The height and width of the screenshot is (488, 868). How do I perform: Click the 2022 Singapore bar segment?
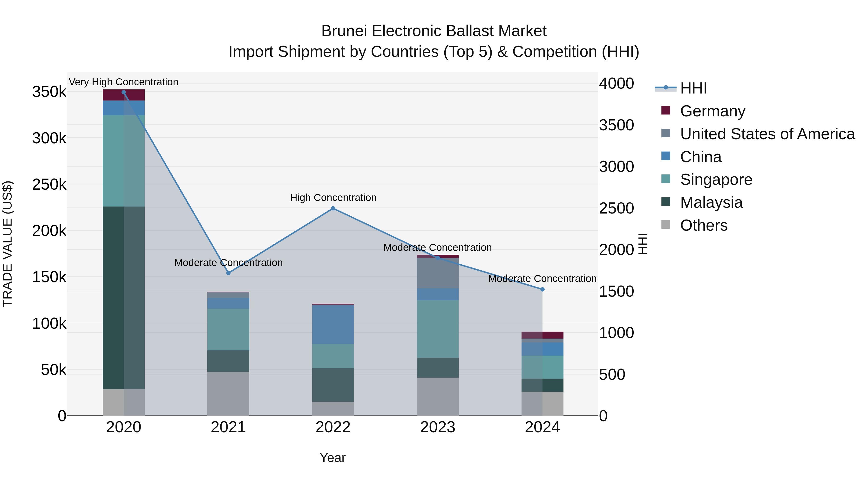333,356
